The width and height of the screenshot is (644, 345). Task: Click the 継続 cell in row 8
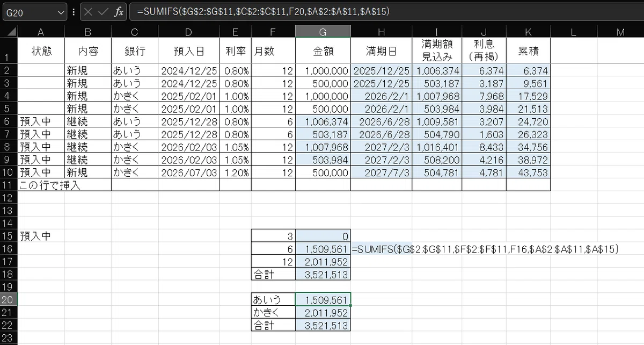pos(87,147)
